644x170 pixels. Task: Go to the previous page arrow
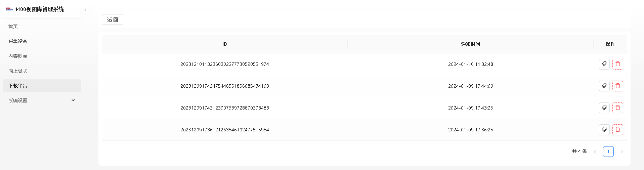pyautogui.click(x=595, y=152)
